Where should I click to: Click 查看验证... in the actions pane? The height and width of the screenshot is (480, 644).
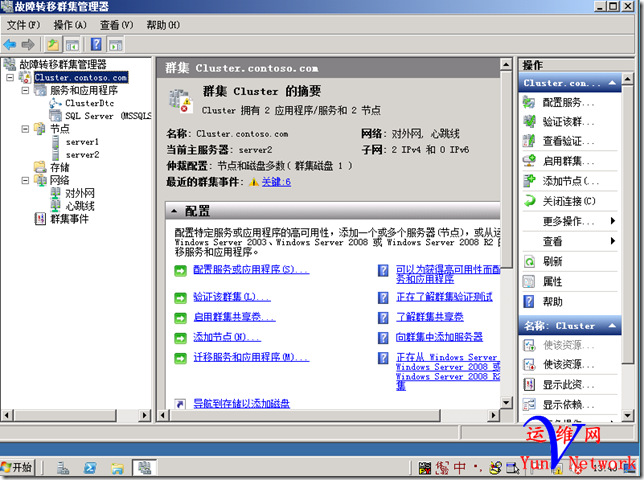[x=568, y=142]
